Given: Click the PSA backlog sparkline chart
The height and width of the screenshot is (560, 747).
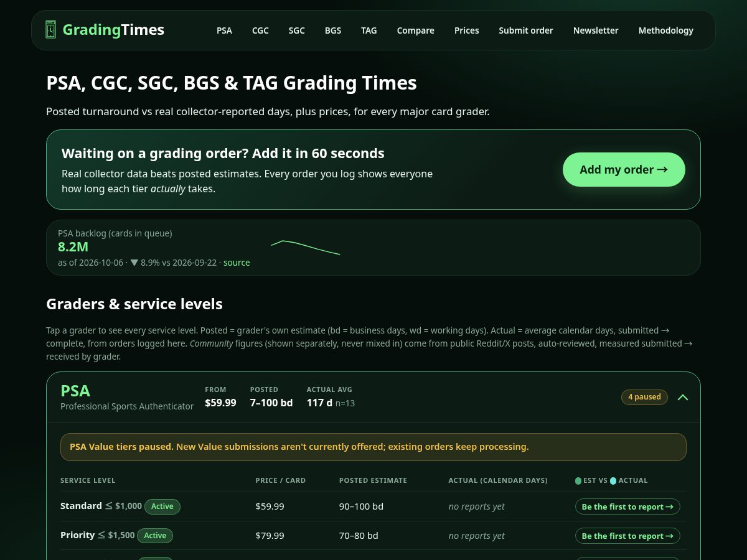Looking at the screenshot, I should click(306, 247).
